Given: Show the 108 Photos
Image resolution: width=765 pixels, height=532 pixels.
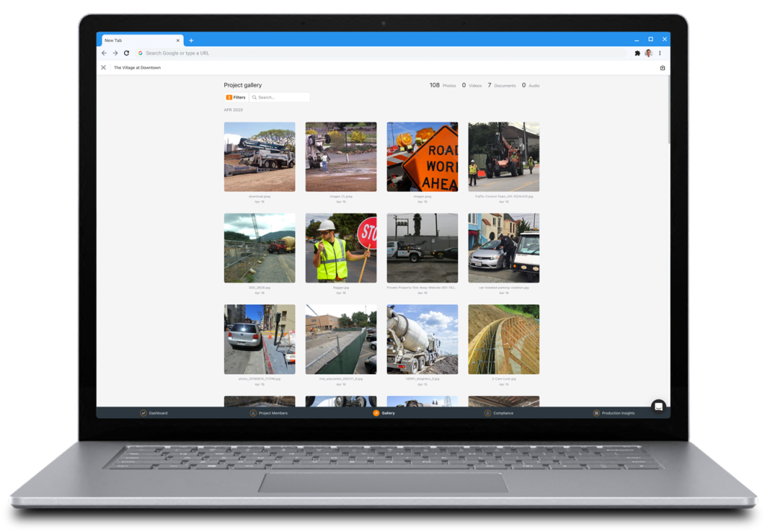Looking at the screenshot, I should coord(442,86).
